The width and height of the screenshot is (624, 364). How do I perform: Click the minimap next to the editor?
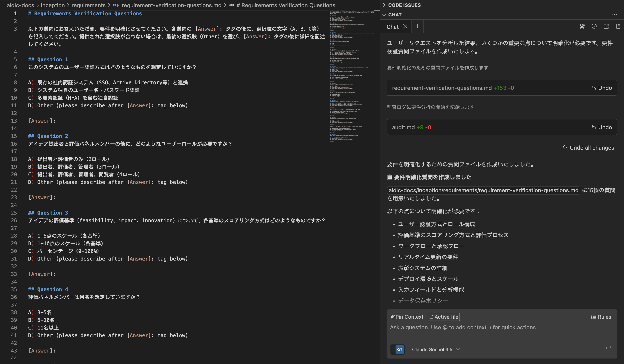[352, 74]
